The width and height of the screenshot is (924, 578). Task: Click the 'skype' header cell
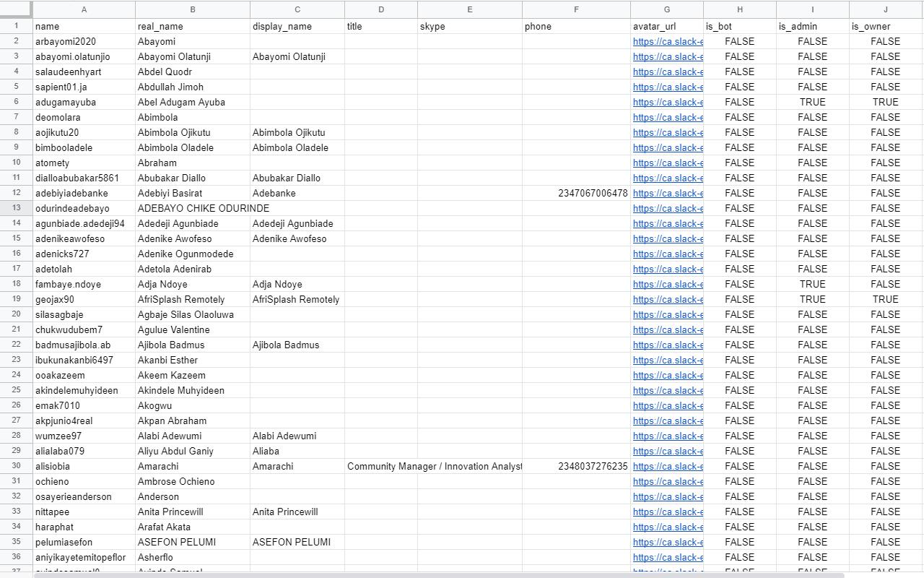(470, 26)
